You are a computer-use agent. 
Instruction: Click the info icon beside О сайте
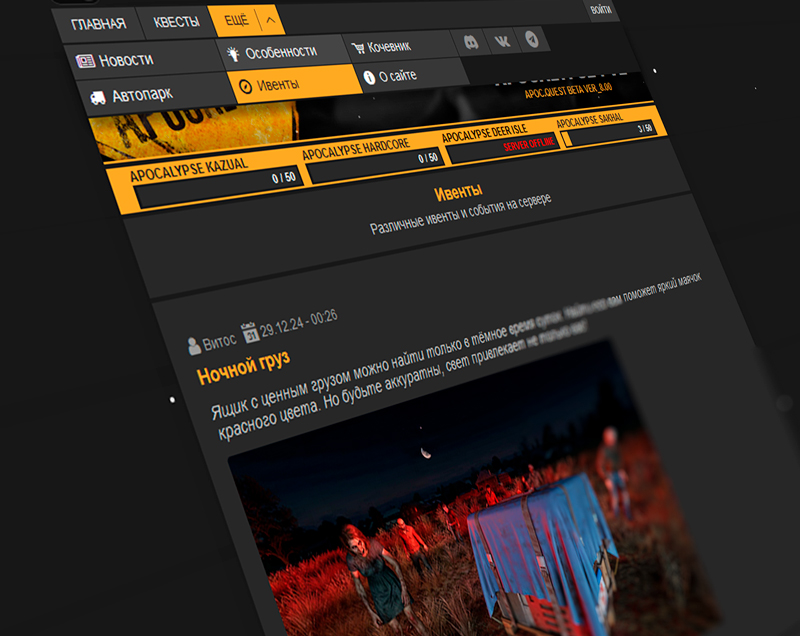click(369, 77)
